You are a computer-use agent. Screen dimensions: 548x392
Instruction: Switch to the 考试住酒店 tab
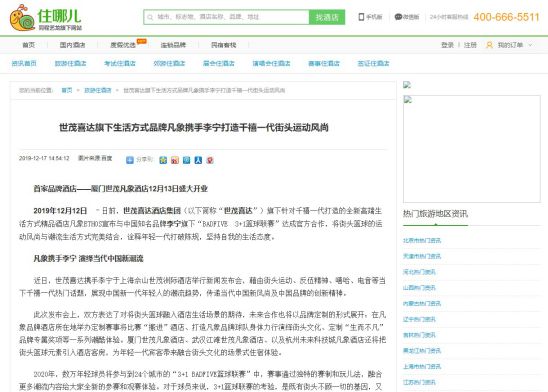(x=120, y=63)
